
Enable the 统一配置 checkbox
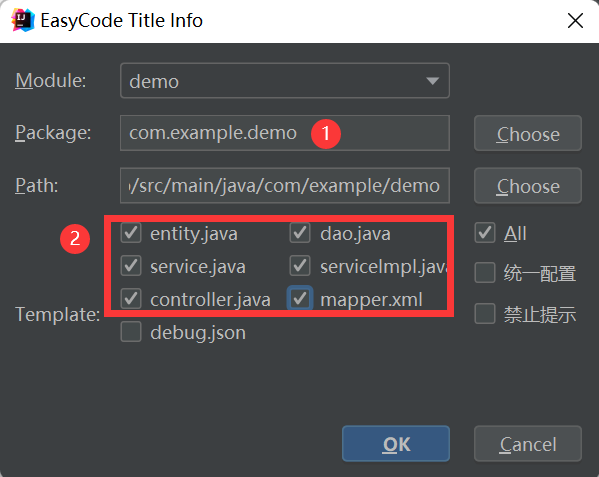[485, 273]
